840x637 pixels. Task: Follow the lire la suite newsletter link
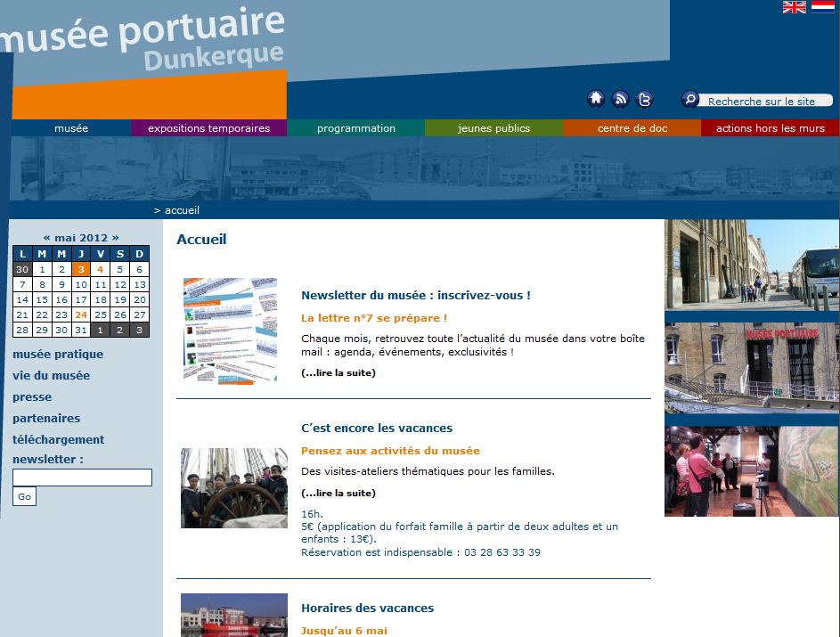tap(338, 372)
